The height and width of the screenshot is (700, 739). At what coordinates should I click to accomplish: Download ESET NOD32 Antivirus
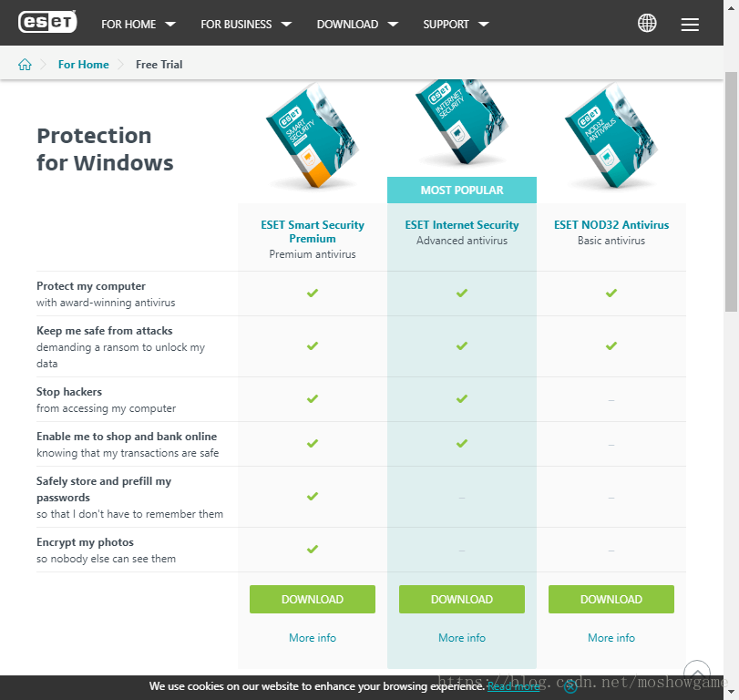(x=611, y=599)
